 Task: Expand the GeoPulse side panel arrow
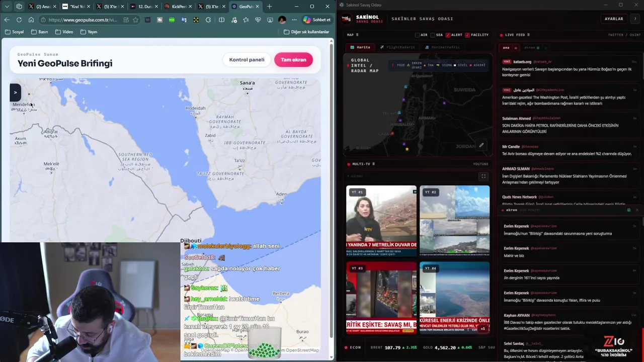click(x=15, y=93)
